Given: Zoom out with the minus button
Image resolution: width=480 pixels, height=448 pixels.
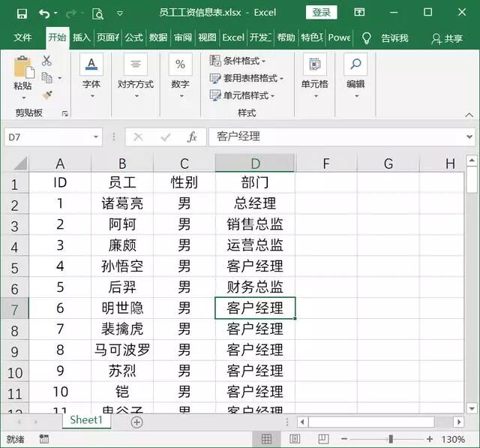Looking at the screenshot, I should pos(344,439).
